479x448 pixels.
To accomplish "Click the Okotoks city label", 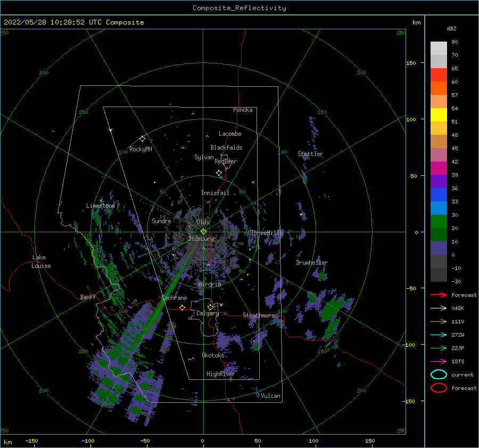I will coord(213,355).
